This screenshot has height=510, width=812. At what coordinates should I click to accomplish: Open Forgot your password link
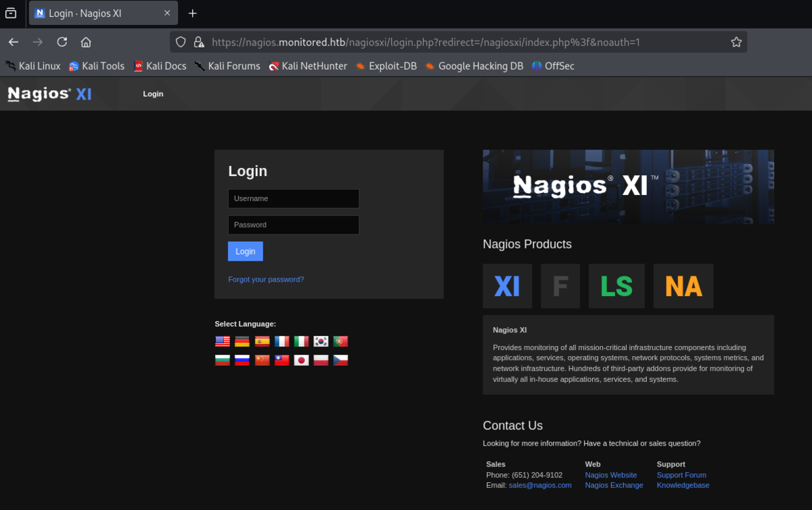coord(266,279)
